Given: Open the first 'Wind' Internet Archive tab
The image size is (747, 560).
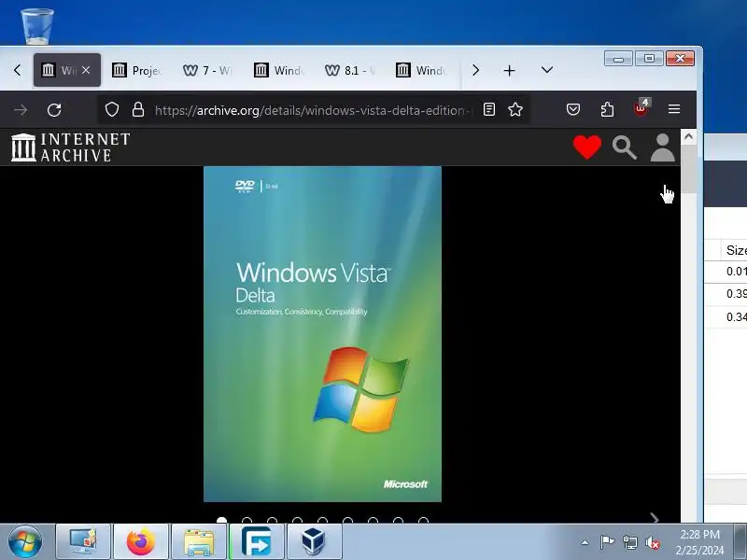Looking at the screenshot, I should click(279, 71).
